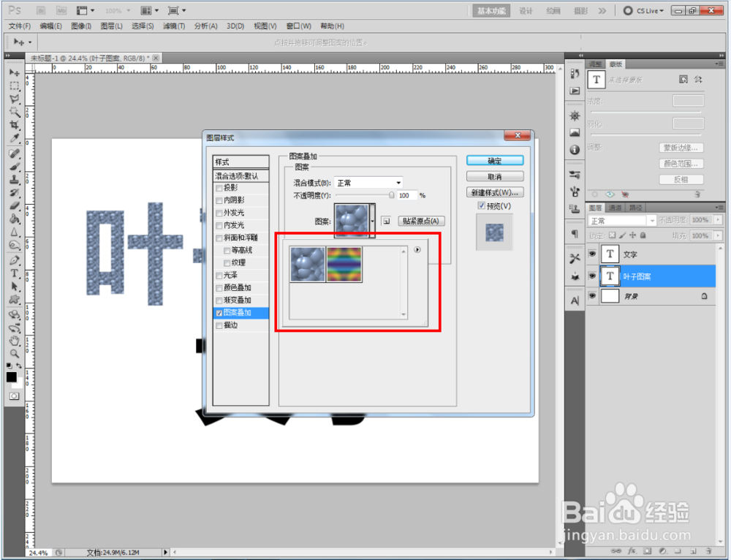This screenshot has width=731, height=560.
Task: Uncheck the 预览 preview checkbox
Action: tap(482, 205)
